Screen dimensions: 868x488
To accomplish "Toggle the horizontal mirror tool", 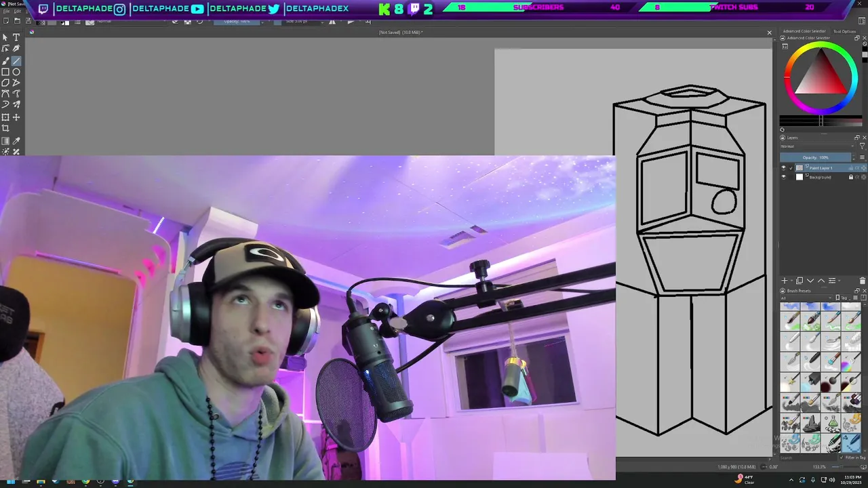I will coord(332,21).
